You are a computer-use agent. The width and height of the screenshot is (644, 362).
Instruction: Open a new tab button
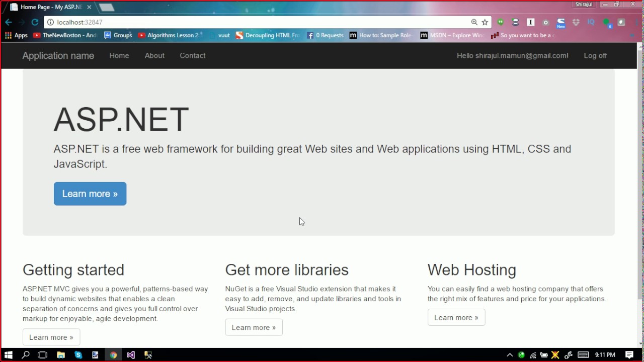pyautogui.click(x=106, y=7)
